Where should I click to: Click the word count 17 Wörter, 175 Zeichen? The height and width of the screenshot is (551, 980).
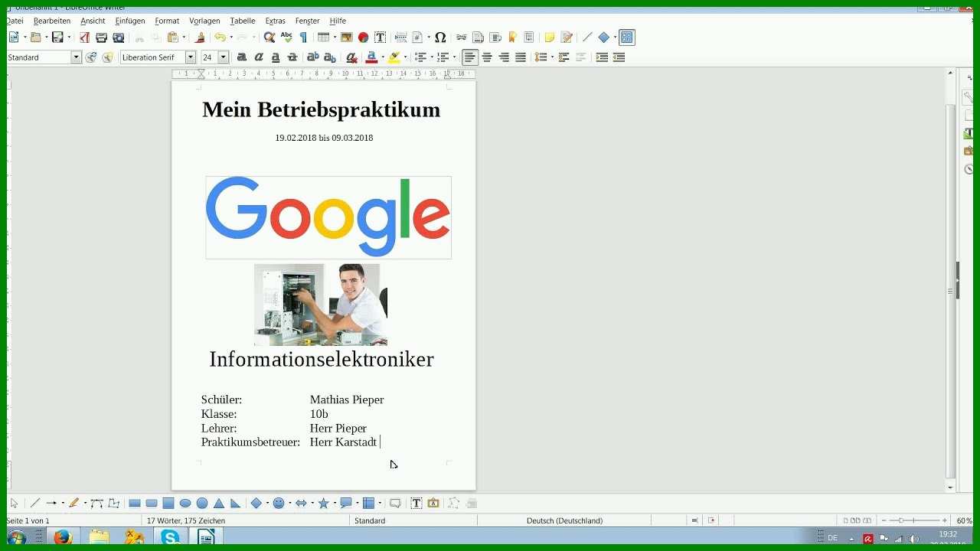coord(186,520)
